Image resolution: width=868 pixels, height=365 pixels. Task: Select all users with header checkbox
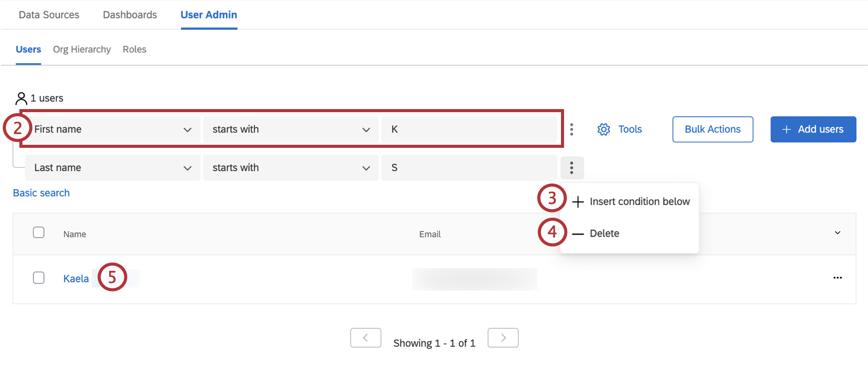39,232
